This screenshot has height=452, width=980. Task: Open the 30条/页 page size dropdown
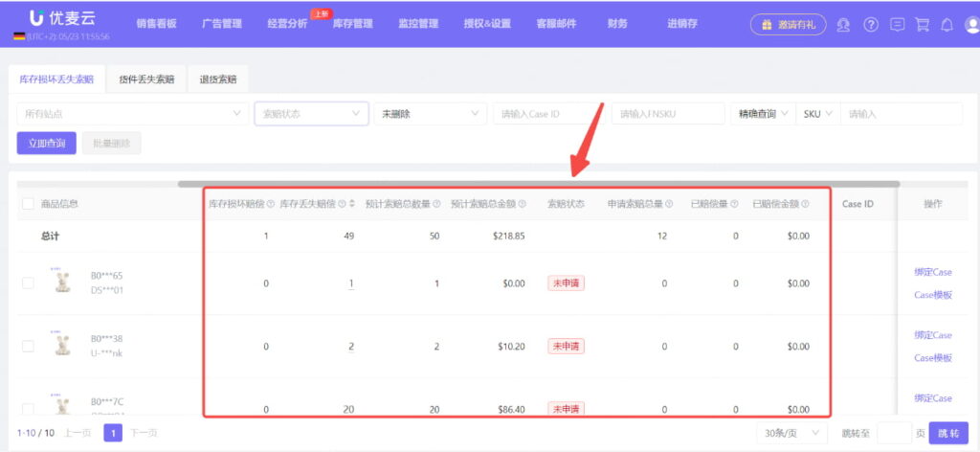click(x=791, y=433)
